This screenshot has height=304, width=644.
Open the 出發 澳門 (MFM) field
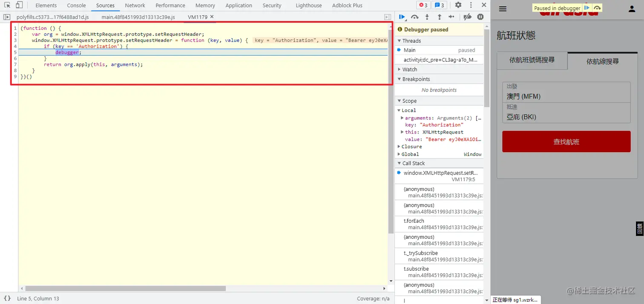coord(566,92)
